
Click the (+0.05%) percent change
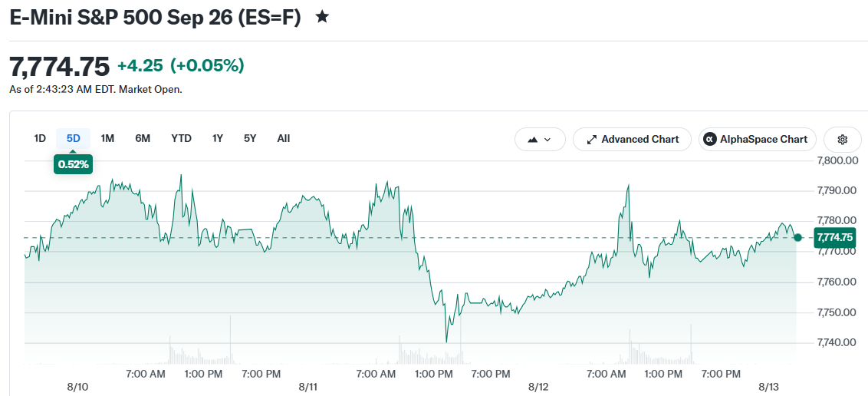coord(207,66)
